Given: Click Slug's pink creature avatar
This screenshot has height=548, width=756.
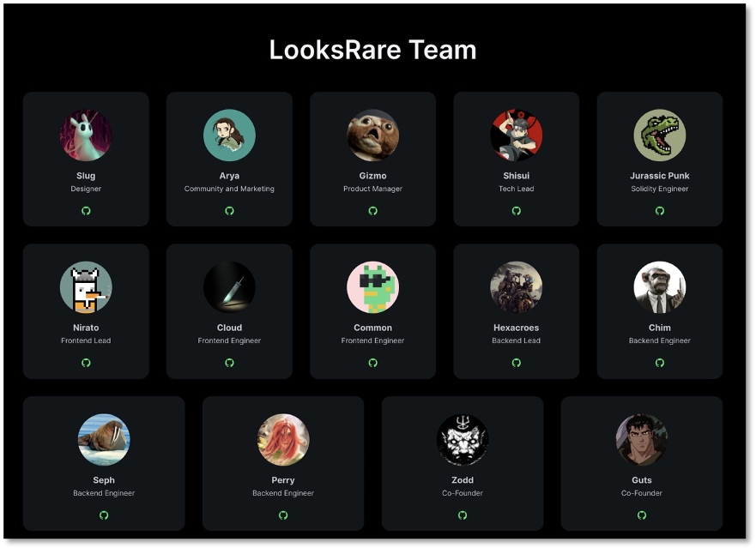Looking at the screenshot, I should point(86,135).
